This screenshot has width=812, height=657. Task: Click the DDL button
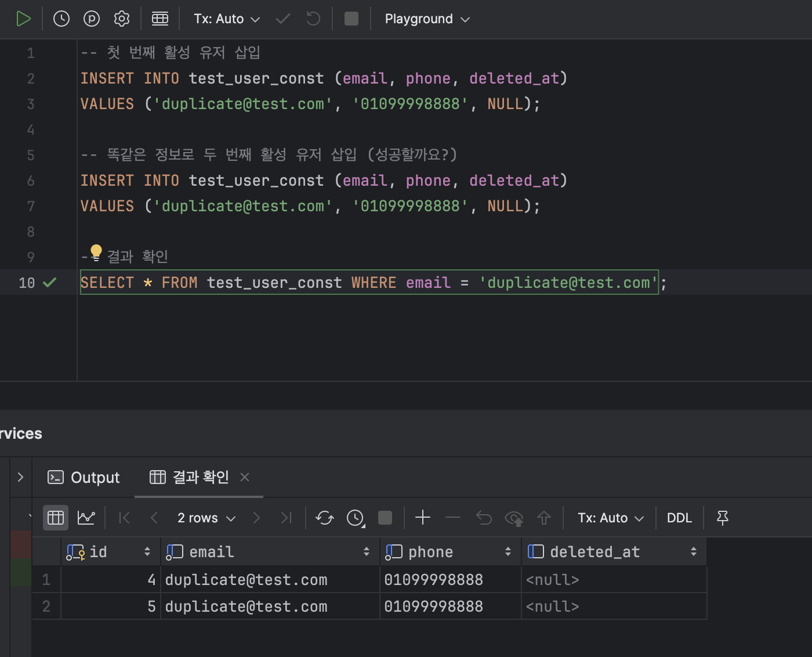pos(679,518)
